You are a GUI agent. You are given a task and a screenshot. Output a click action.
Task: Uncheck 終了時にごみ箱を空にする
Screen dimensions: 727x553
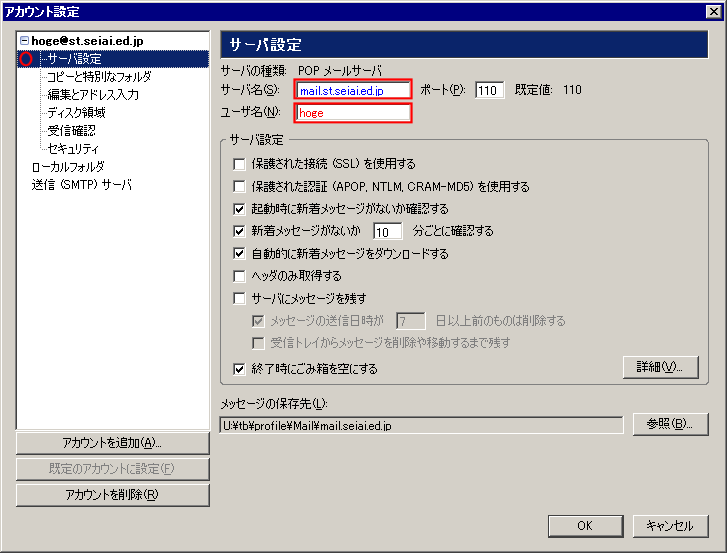(x=239, y=369)
